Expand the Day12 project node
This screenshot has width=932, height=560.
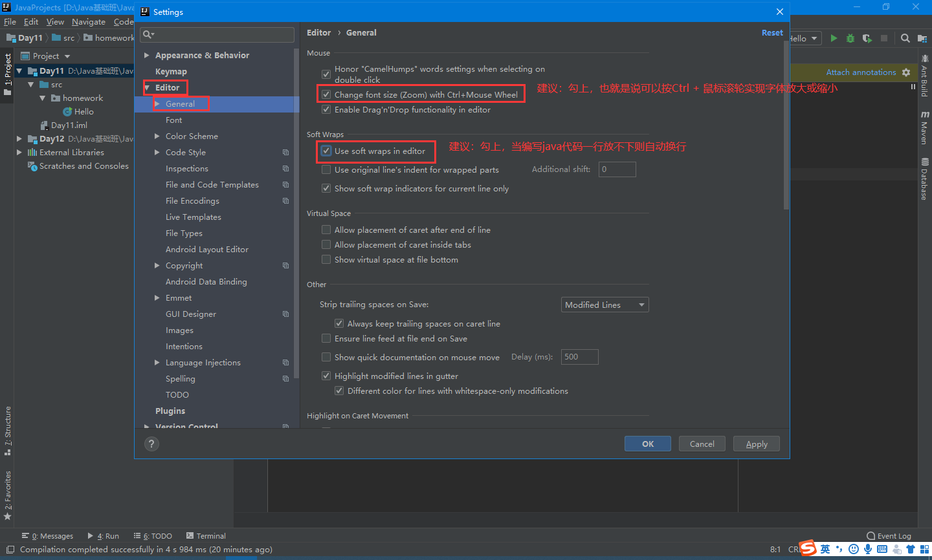pos(19,139)
